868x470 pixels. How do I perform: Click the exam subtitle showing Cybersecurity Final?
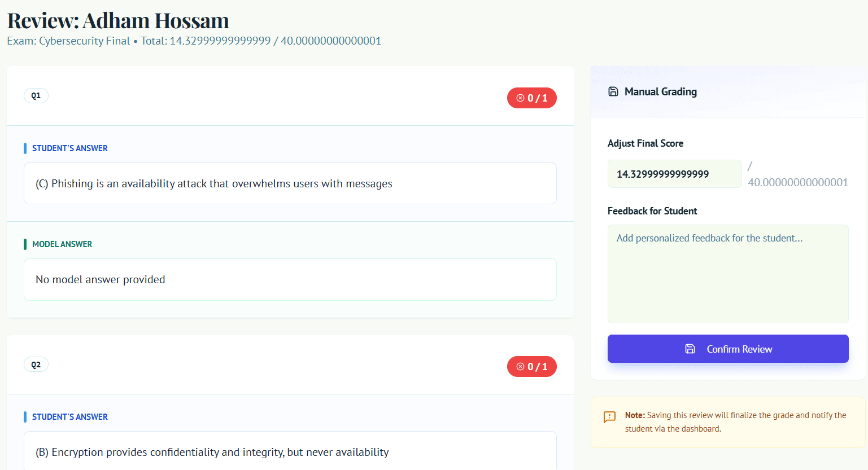click(194, 41)
